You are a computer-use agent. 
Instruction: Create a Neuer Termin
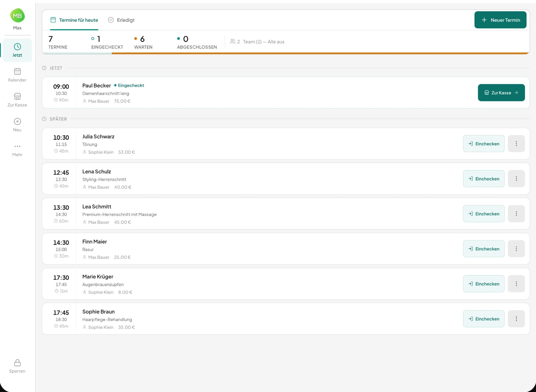click(x=500, y=20)
